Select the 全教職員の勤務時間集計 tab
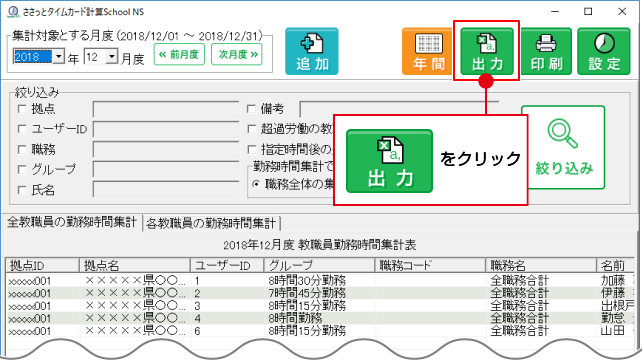Image resolution: width=642 pixels, height=361 pixels. [x=72, y=222]
